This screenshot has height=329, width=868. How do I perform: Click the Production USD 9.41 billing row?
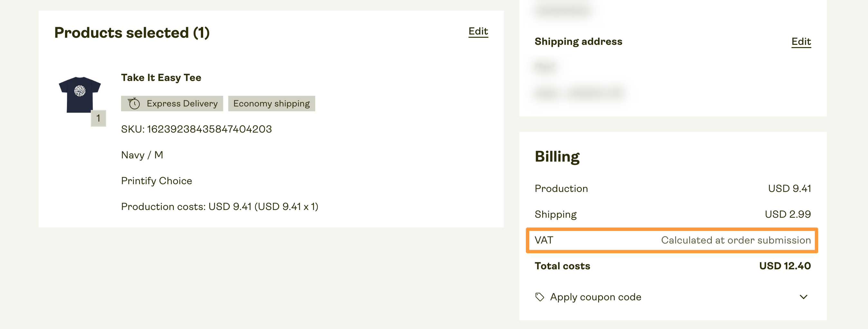673,189
